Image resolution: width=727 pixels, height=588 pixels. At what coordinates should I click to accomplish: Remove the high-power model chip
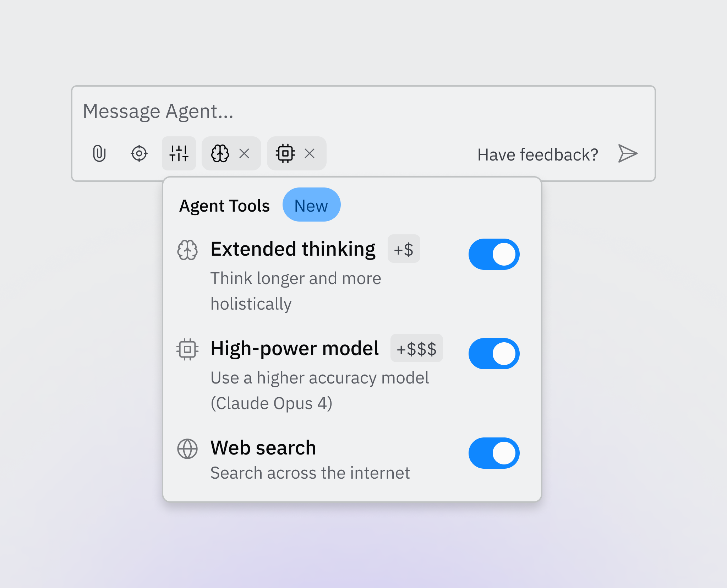[x=310, y=154]
